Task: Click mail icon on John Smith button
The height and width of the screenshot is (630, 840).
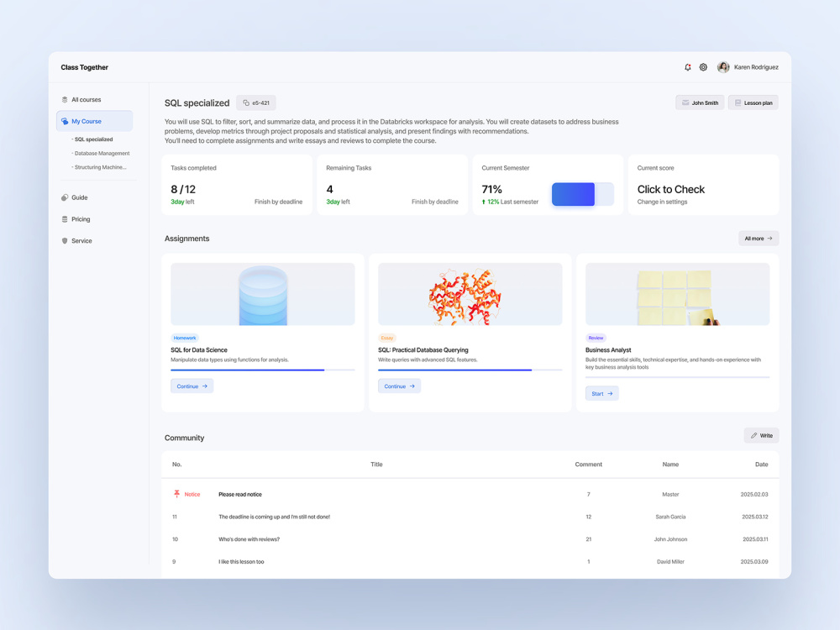Action: (685, 102)
